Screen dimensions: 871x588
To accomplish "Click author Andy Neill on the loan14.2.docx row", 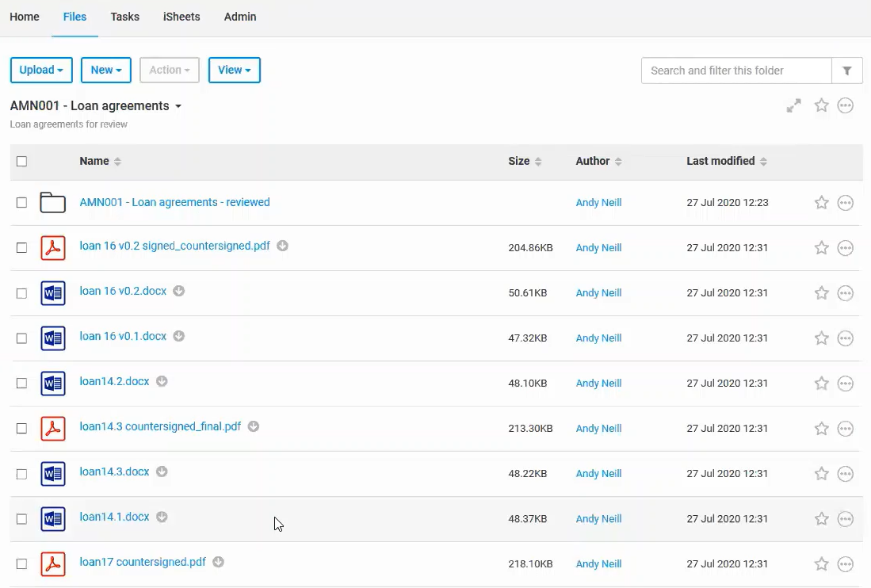I will [x=598, y=384].
